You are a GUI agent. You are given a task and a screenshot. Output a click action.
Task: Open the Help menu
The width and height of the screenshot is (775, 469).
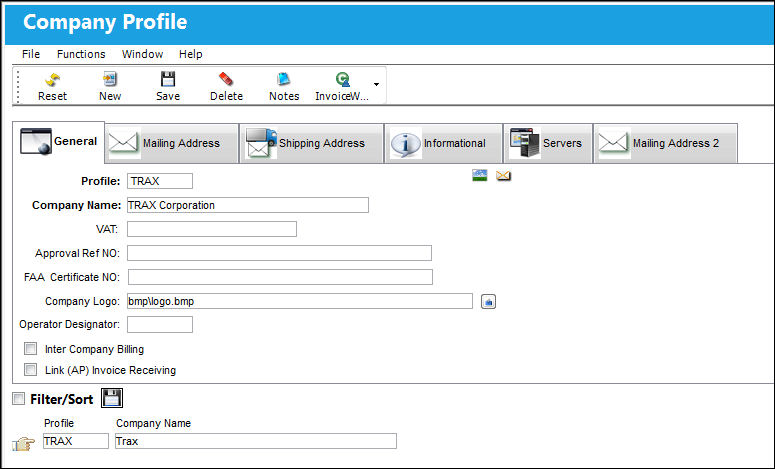(190, 54)
